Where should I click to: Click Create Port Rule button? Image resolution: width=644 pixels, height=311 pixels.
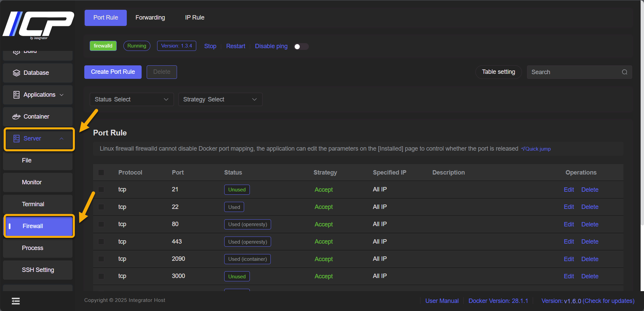pos(113,72)
